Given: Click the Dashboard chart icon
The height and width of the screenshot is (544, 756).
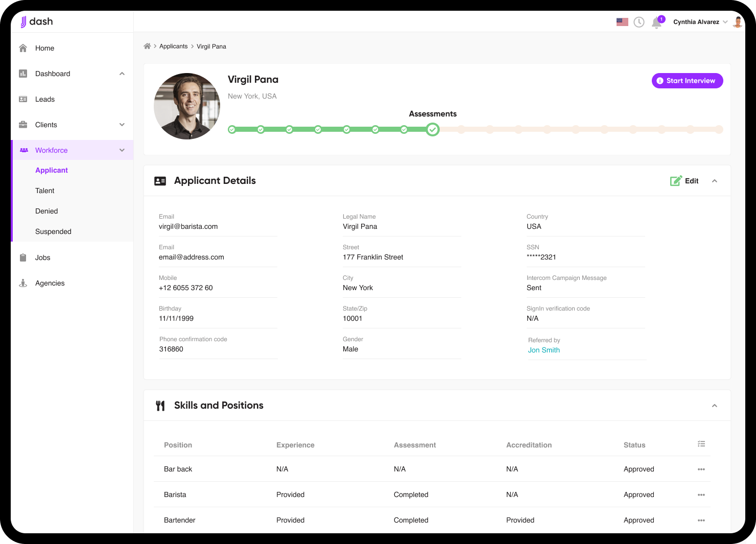Looking at the screenshot, I should click(23, 74).
